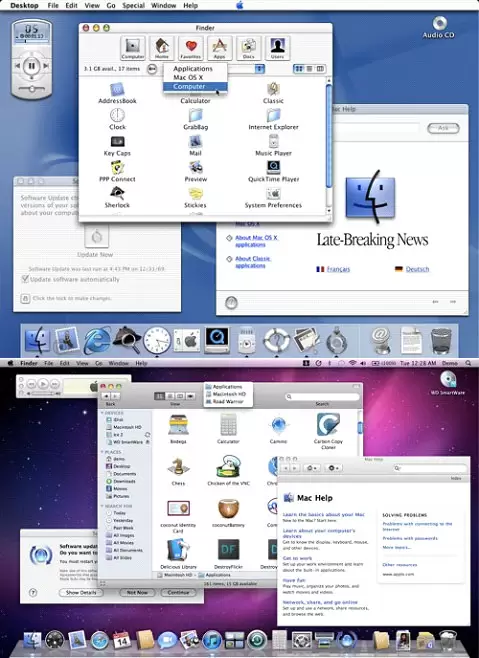Skip to the next track in Music Player
This screenshot has width=479, height=658.
pyautogui.click(x=46, y=66)
